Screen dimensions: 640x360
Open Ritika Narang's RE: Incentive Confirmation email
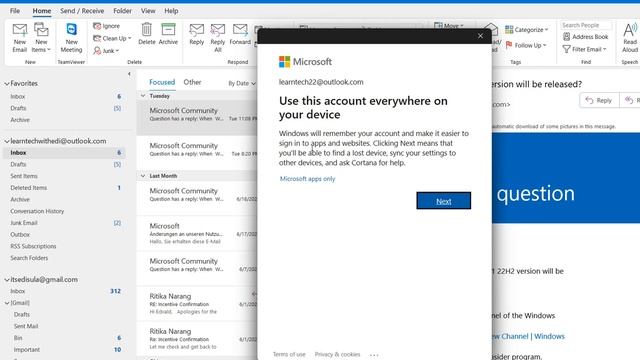(x=197, y=304)
